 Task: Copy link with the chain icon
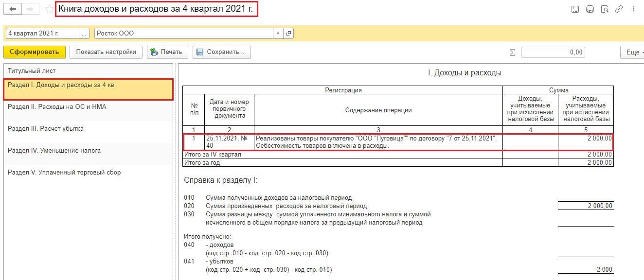pos(619,9)
